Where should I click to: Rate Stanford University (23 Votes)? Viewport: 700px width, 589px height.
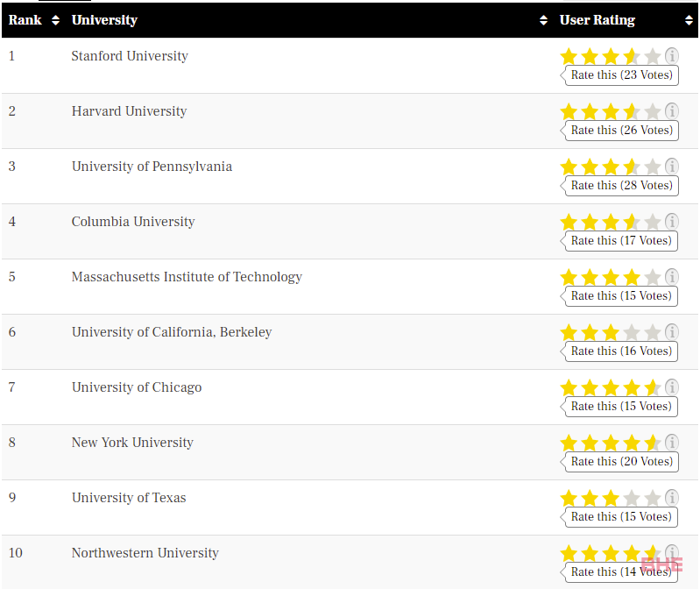click(621, 75)
